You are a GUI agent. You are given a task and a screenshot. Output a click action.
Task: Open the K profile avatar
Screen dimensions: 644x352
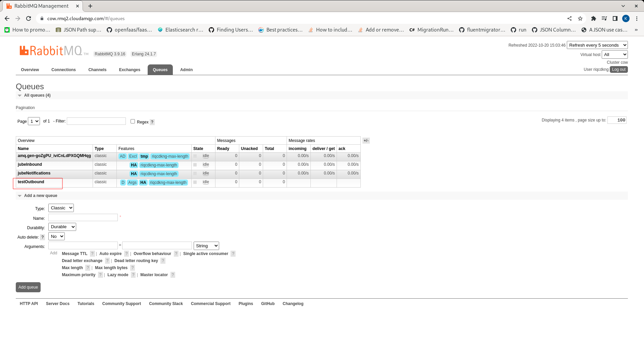coord(626,18)
